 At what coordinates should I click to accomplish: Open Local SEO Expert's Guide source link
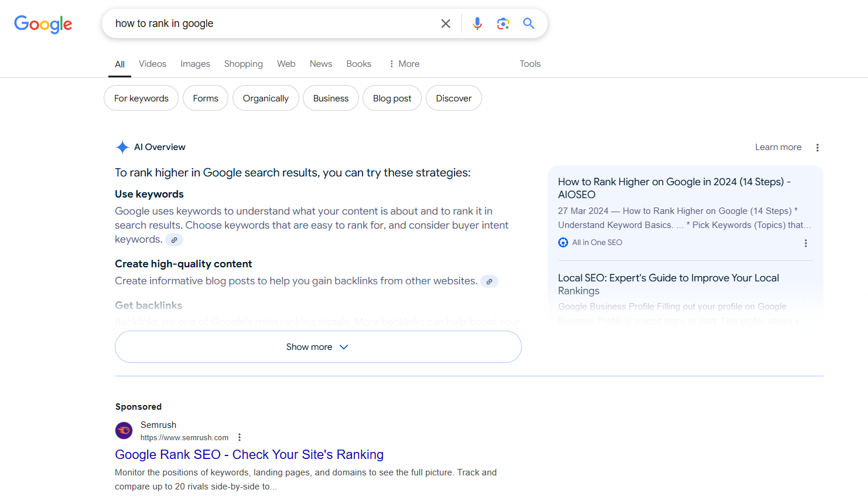[x=668, y=284]
